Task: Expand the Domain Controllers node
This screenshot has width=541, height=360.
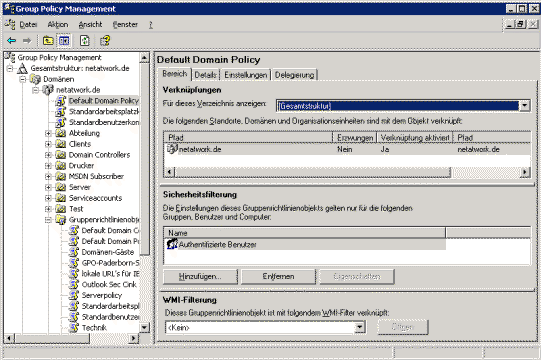Action: 48,155
